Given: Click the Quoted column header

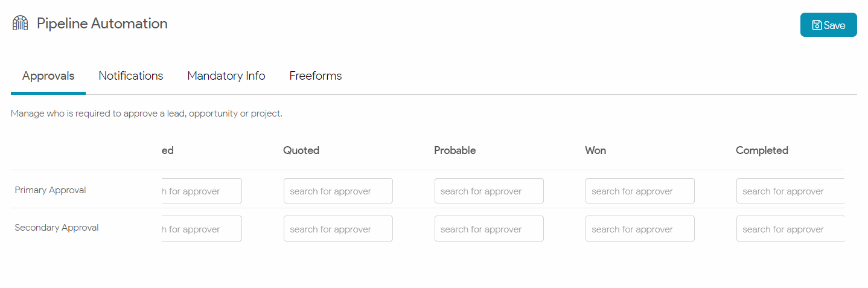Looking at the screenshot, I should (301, 150).
